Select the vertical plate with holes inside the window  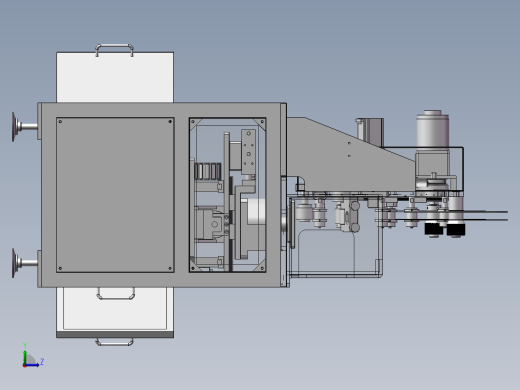click(248, 152)
